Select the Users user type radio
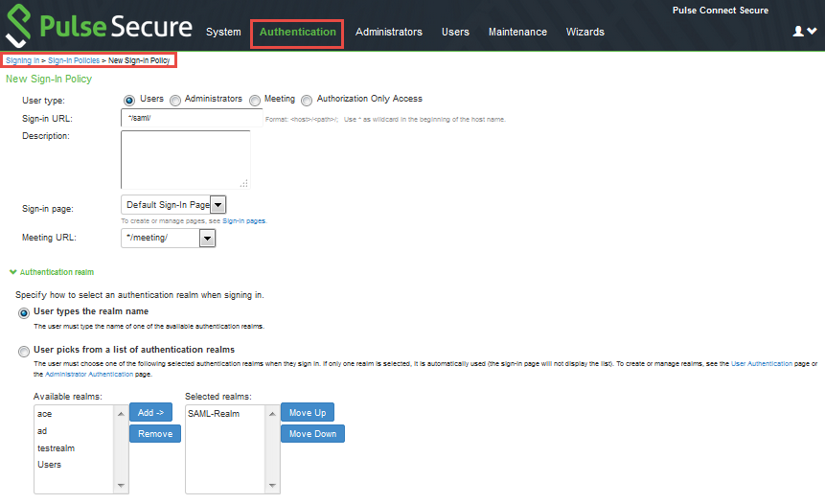 pyautogui.click(x=129, y=100)
